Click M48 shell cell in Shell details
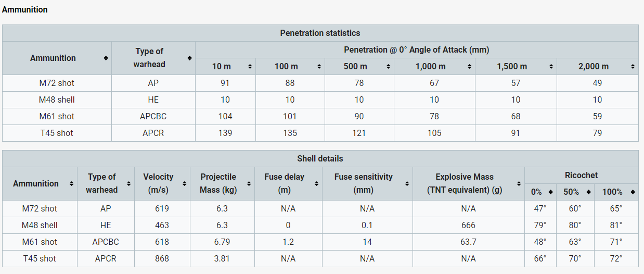This screenshot has width=644, height=274. point(40,226)
